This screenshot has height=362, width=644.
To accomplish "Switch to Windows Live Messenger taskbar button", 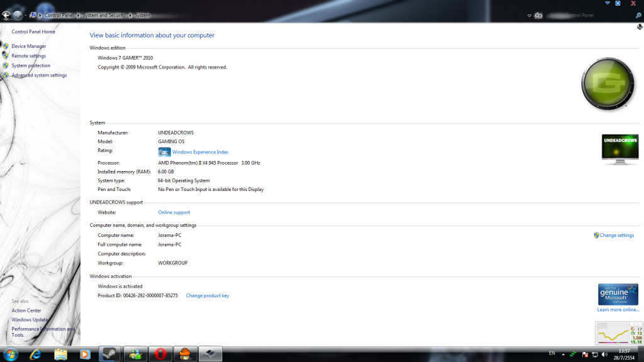I will (x=135, y=354).
